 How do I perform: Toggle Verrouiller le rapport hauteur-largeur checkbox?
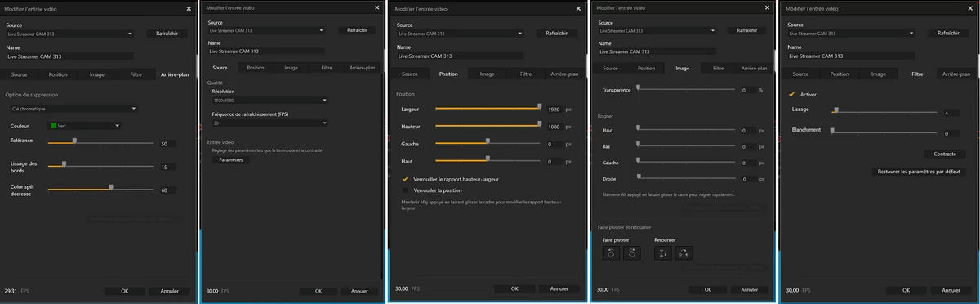tap(406, 178)
